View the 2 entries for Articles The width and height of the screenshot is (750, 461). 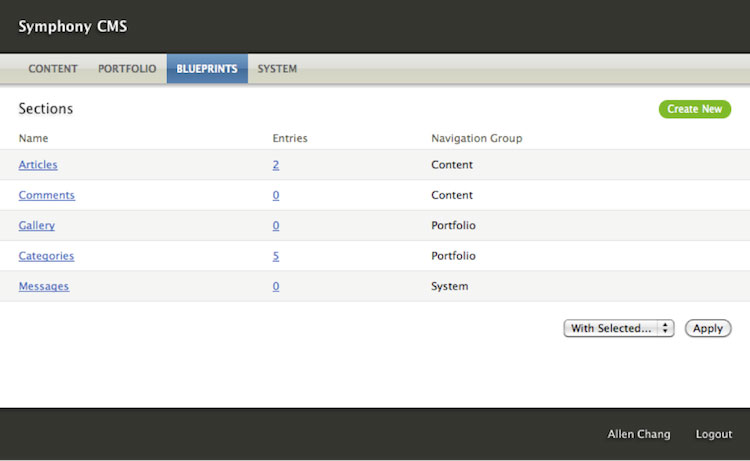pos(275,165)
